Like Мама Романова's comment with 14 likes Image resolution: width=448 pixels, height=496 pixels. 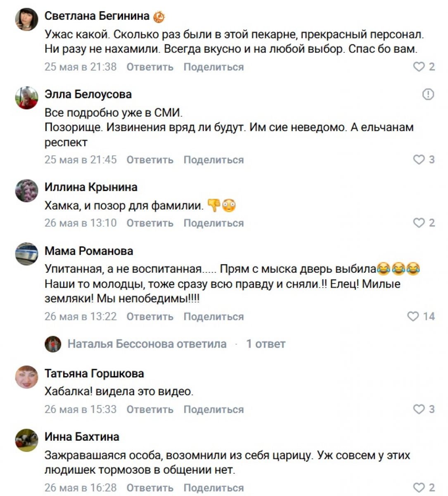click(413, 317)
